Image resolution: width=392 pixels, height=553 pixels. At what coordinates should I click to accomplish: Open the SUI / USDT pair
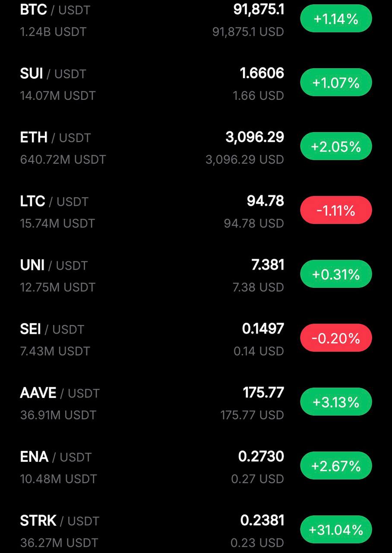[x=53, y=74]
